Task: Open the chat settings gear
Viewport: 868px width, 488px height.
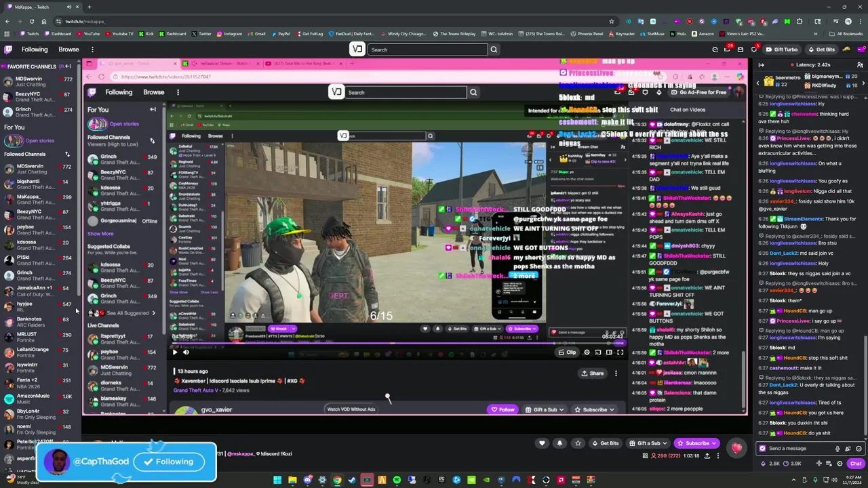Action: 840,464
